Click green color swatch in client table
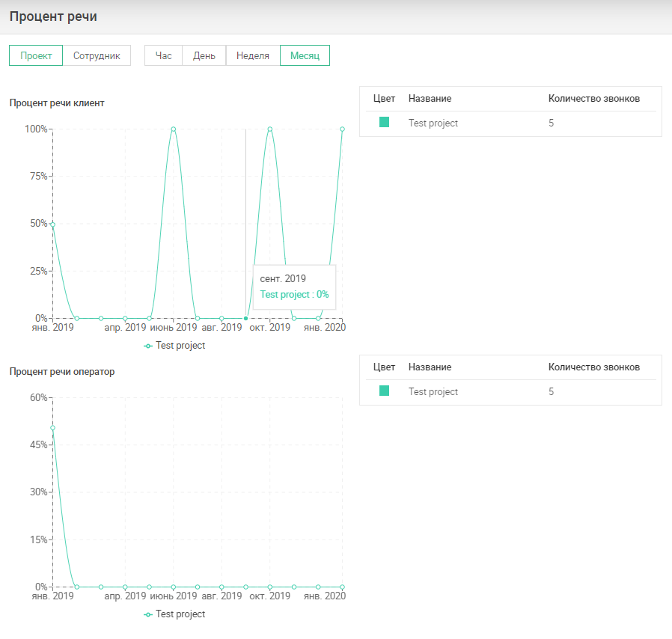This screenshot has width=672, height=639. [x=385, y=122]
